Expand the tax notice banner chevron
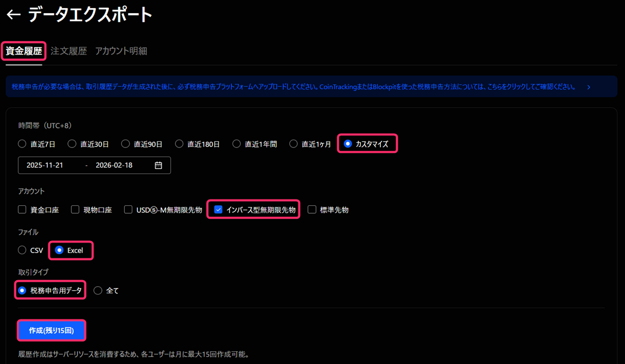 coord(588,87)
